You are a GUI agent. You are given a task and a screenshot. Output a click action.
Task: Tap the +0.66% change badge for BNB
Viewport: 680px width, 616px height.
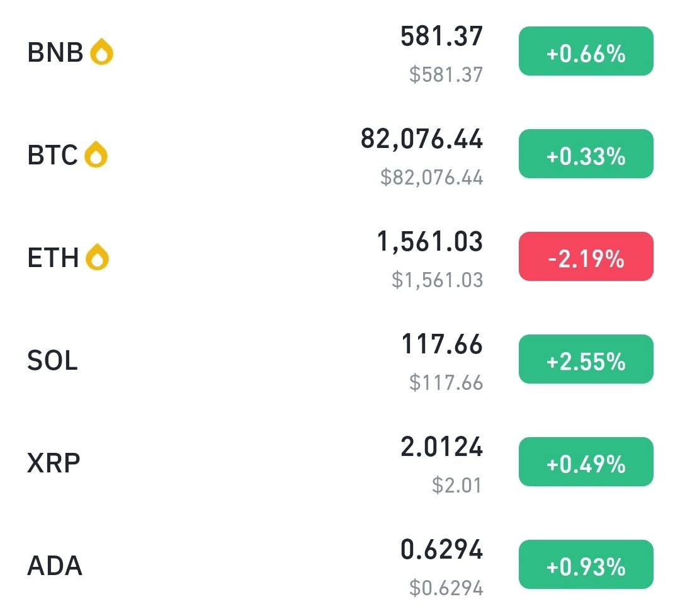(x=586, y=51)
